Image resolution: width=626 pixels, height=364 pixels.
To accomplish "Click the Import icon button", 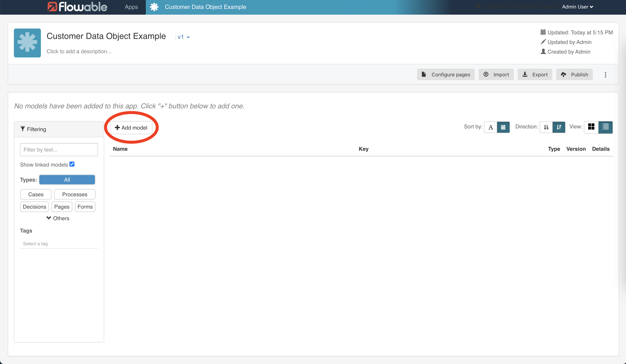I will click(496, 74).
